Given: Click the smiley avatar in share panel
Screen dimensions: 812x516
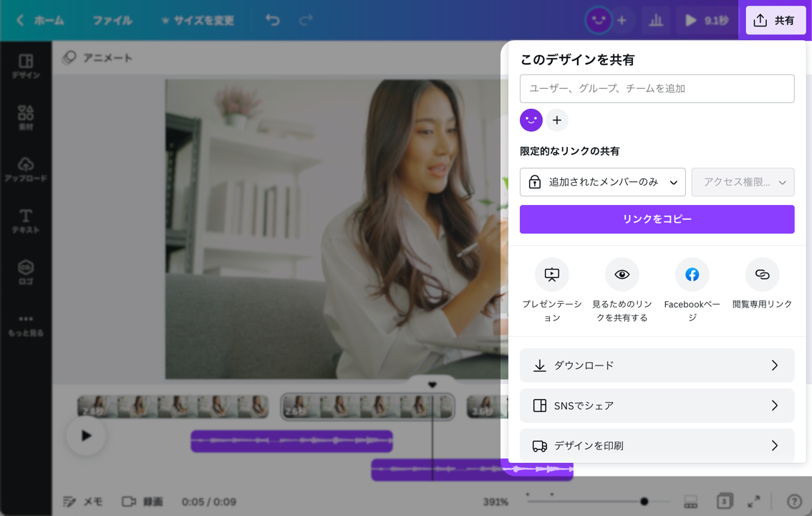Looking at the screenshot, I should click(x=531, y=120).
